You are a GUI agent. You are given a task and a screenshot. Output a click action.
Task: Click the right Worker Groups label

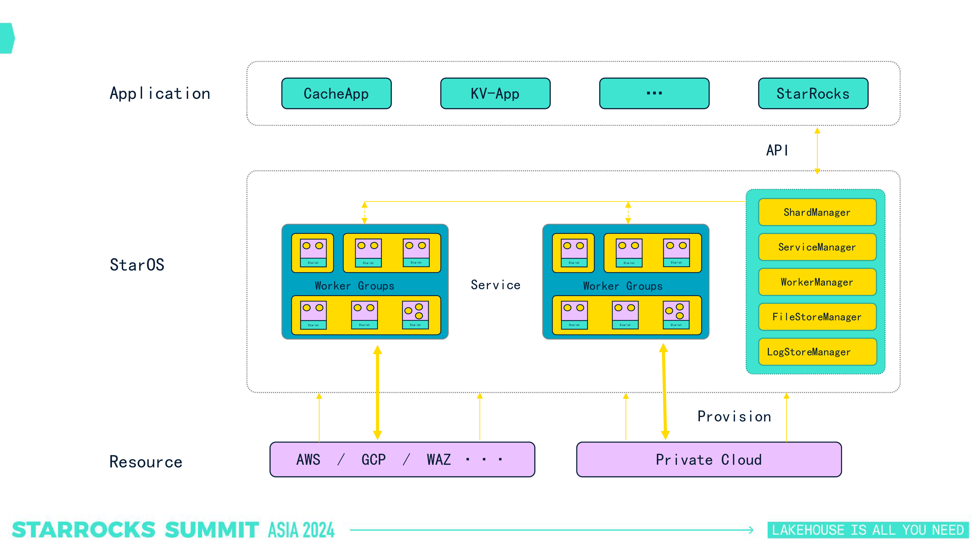coord(623,286)
